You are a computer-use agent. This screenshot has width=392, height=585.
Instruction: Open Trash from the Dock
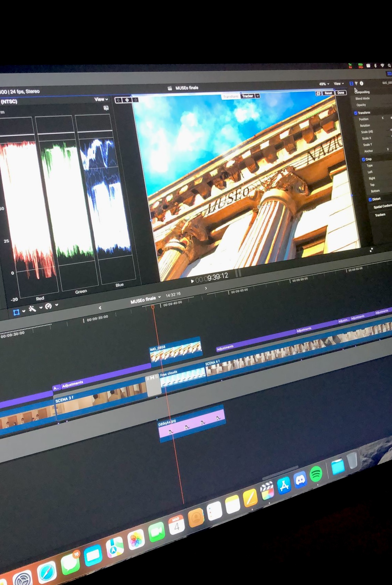point(352,461)
